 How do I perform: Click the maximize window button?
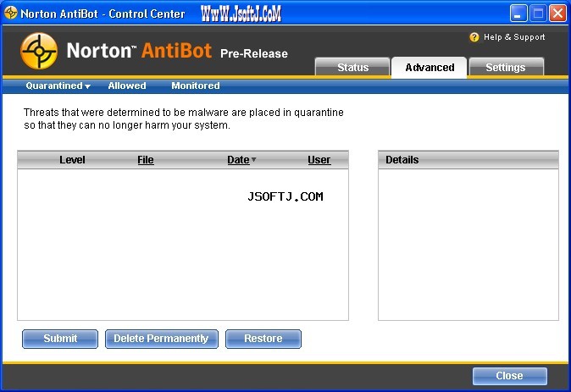click(x=538, y=14)
